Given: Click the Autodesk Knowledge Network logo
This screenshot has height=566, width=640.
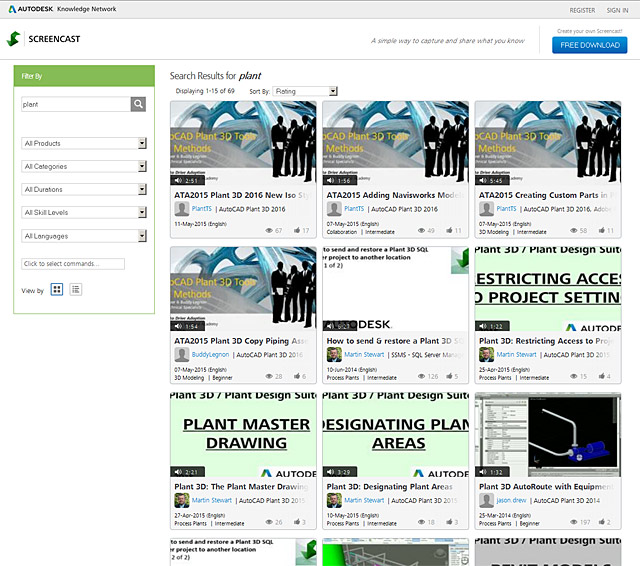Looking at the screenshot, I should point(62,9).
